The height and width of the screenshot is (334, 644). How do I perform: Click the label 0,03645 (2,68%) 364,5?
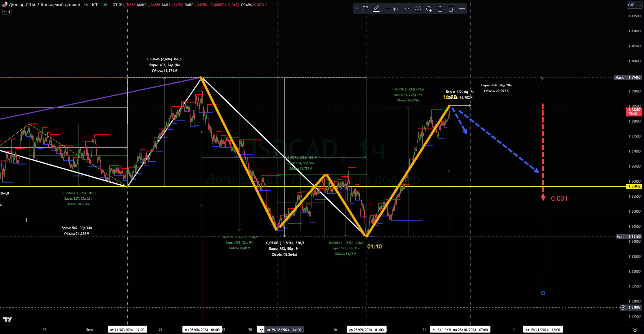coord(165,59)
